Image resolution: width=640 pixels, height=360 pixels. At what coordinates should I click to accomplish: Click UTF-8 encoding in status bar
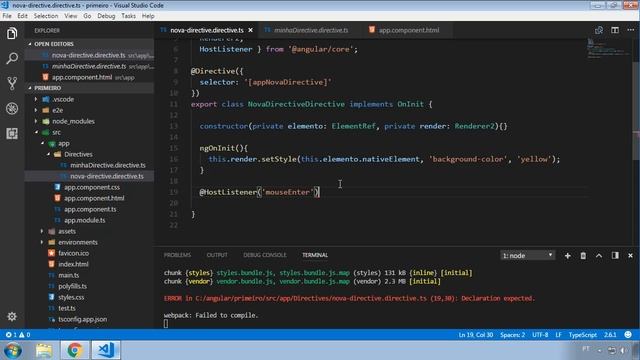pyautogui.click(x=540, y=335)
